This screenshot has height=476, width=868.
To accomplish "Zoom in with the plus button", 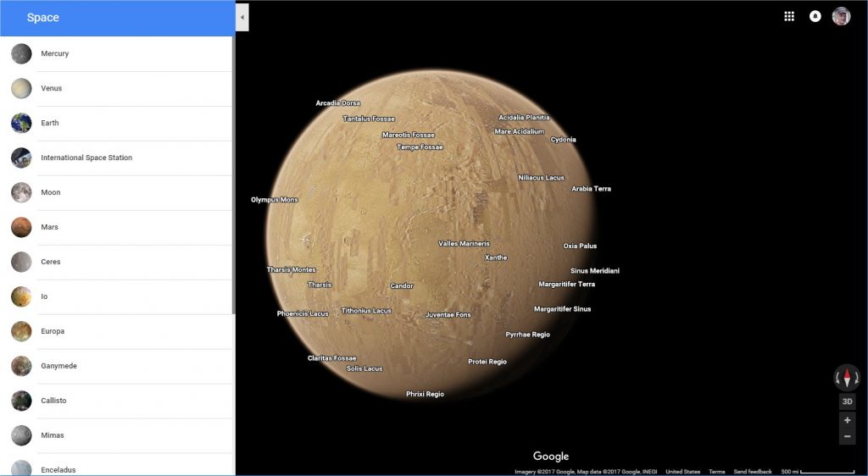I will coord(847,420).
